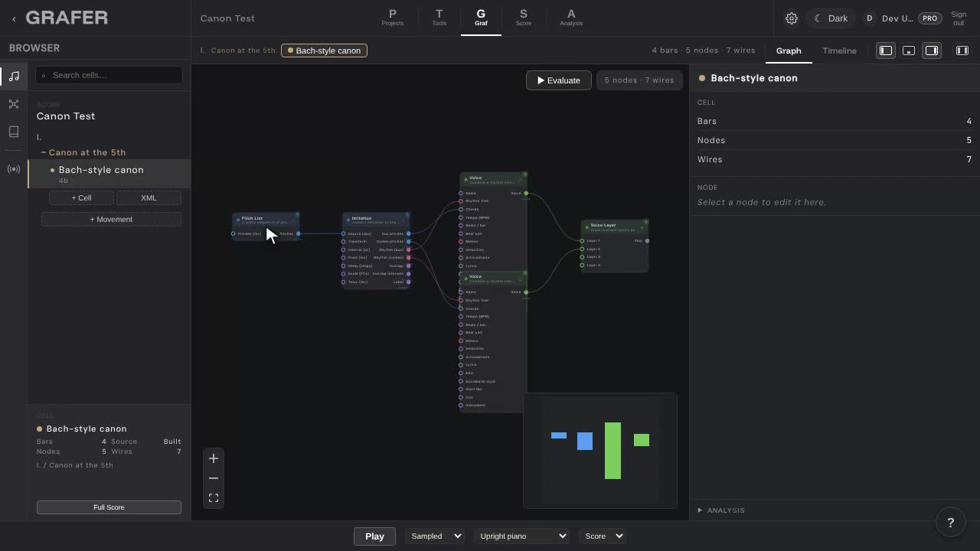Click the Evaluate button
980x551 pixels.
[559, 80]
